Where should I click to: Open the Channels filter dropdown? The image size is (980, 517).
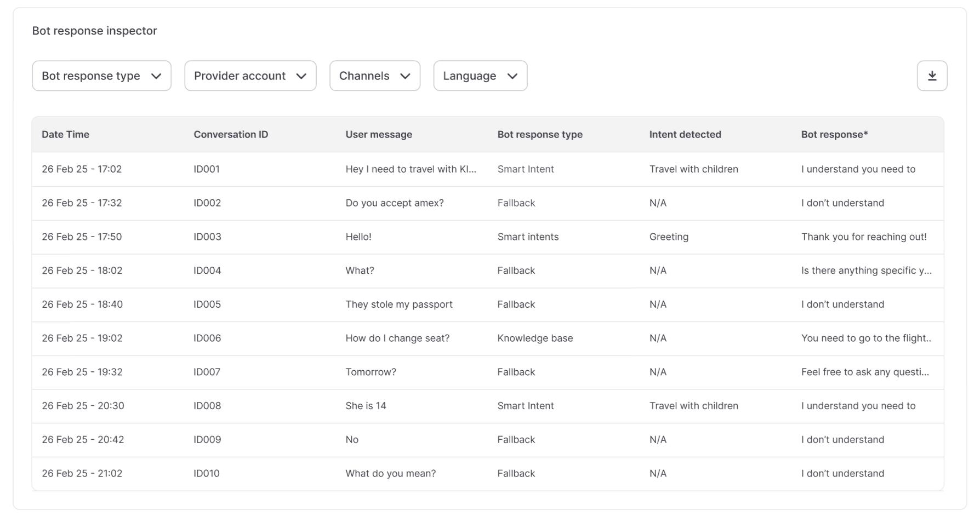374,76
